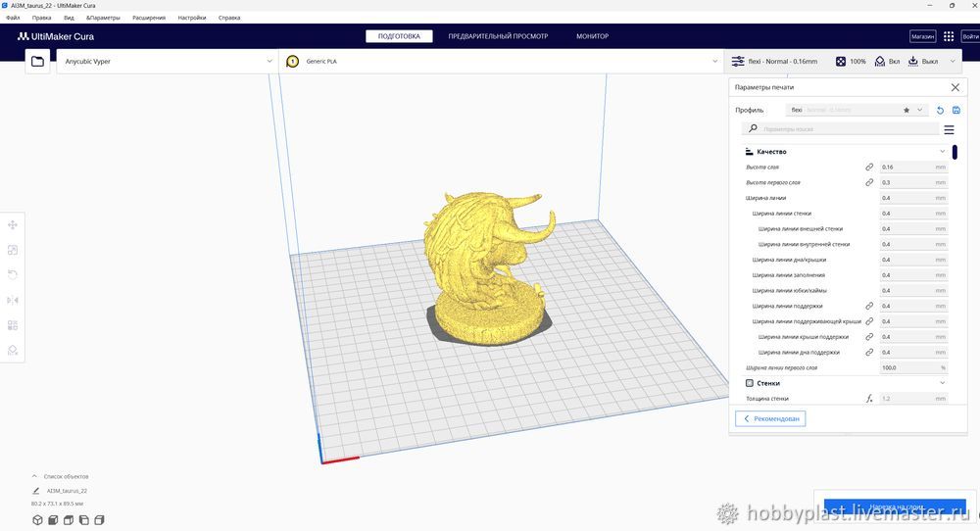Switch to ПРЕДВАРИТЕЛЬНЫЙ ПРОСМОТР tab
Screen dimensions: 980x531
click(x=498, y=36)
